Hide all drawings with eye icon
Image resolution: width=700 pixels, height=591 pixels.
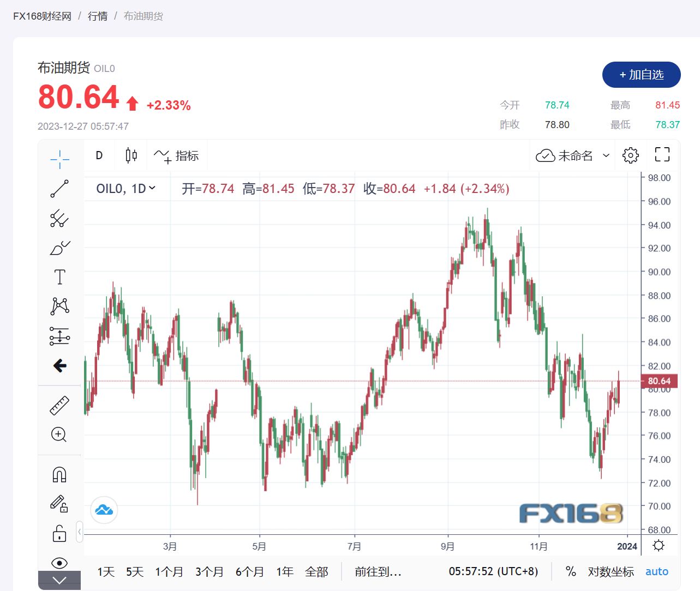[x=59, y=563]
